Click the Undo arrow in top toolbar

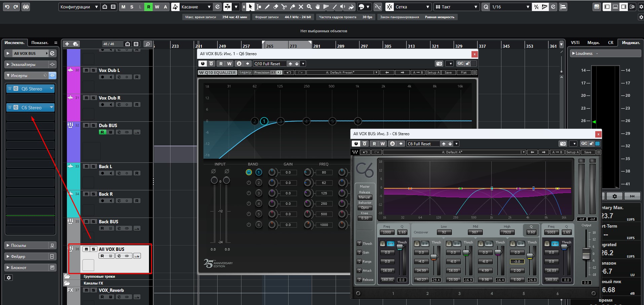coord(7,7)
